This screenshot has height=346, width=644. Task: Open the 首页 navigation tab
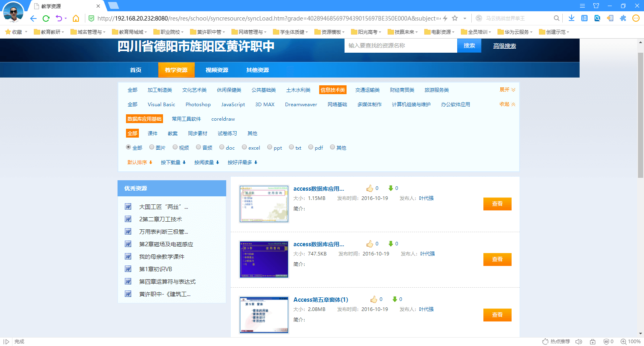[136, 70]
